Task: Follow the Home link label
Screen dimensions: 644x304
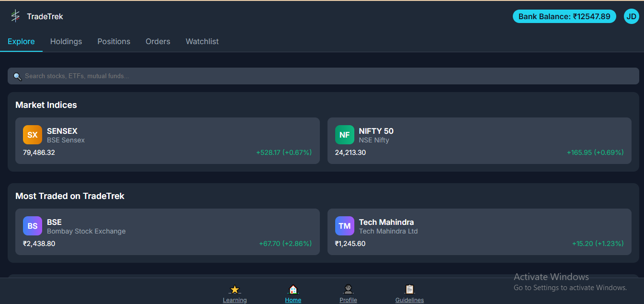Action: tap(293, 300)
